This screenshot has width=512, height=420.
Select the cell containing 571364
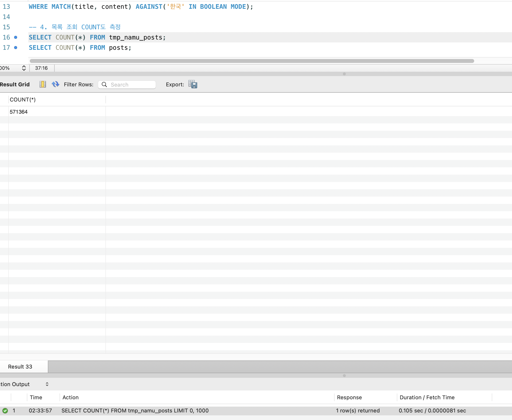click(19, 112)
